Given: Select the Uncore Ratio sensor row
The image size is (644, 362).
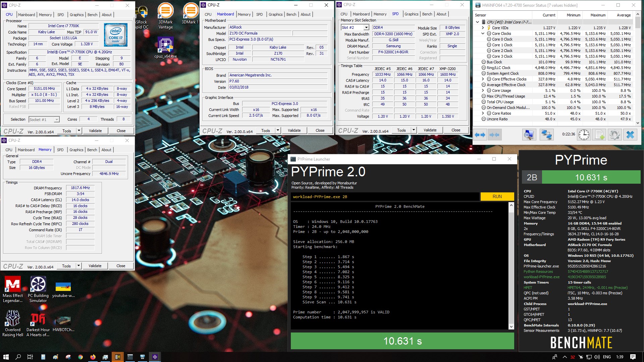Looking at the screenshot, I should [556, 119].
